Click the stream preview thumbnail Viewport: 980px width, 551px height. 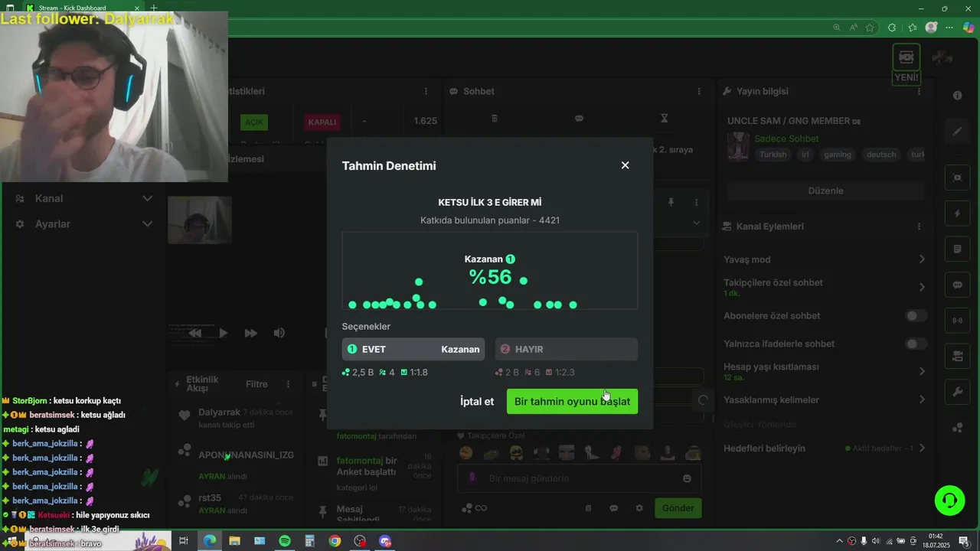[x=200, y=220]
